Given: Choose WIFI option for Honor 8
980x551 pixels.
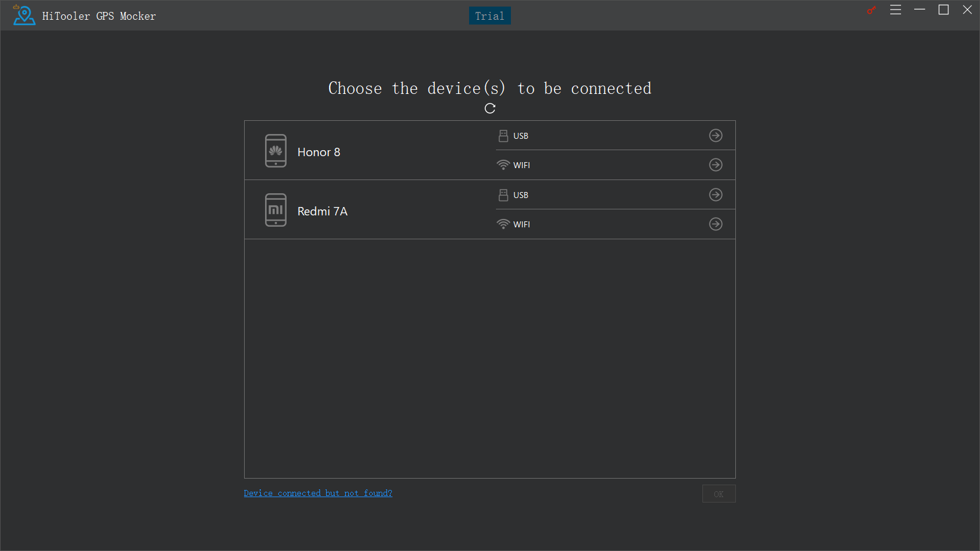Looking at the screenshot, I should pyautogui.click(x=521, y=165).
